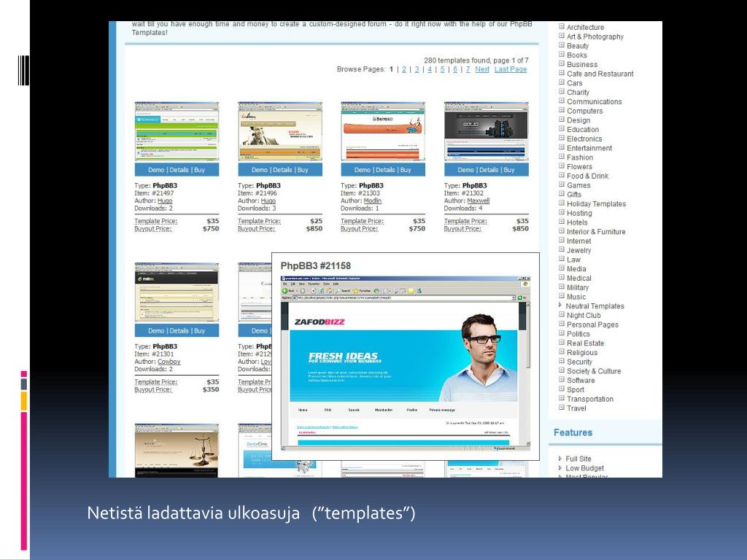Open the Charity category

[x=578, y=93]
